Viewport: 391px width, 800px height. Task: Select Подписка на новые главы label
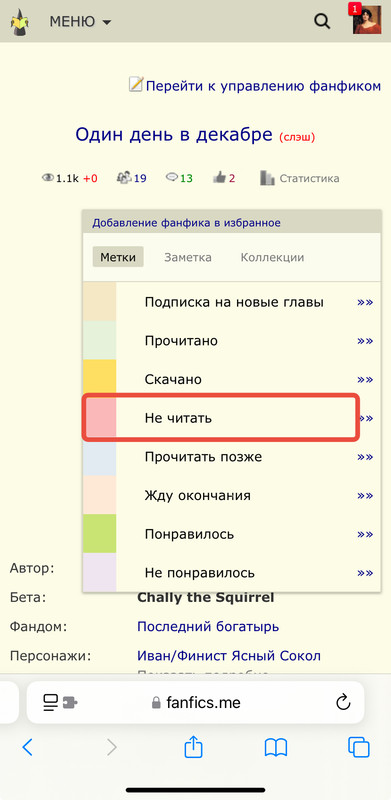pyautogui.click(x=234, y=302)
